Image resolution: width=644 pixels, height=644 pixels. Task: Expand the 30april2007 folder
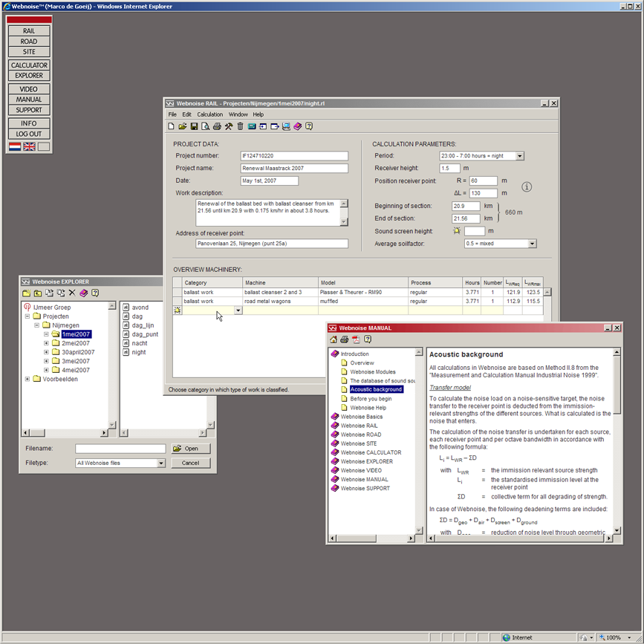(x=46, y=352)
